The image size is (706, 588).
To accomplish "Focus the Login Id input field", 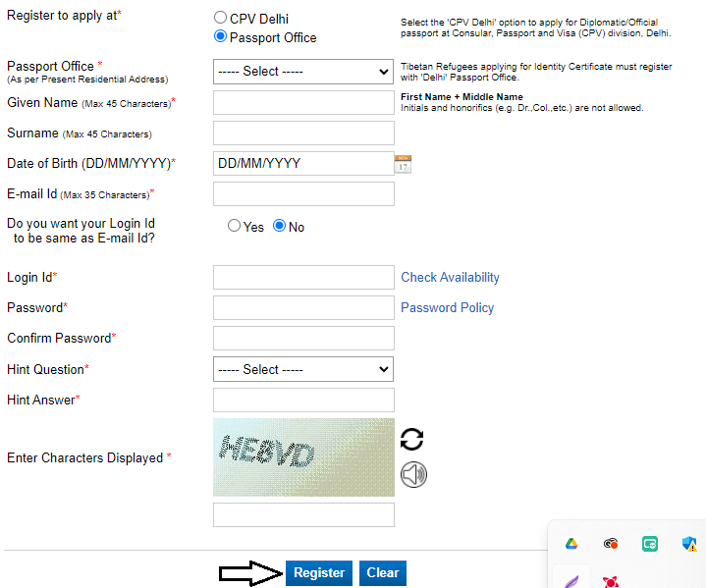I will (304, 278).
